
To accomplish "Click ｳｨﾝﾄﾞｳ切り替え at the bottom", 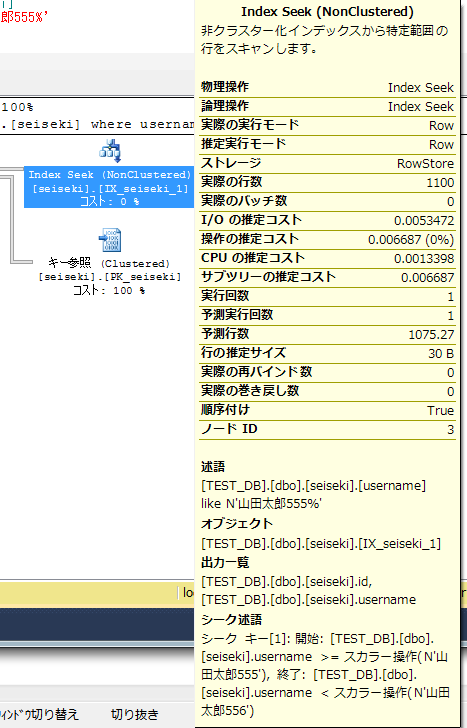I will (39, 714).
